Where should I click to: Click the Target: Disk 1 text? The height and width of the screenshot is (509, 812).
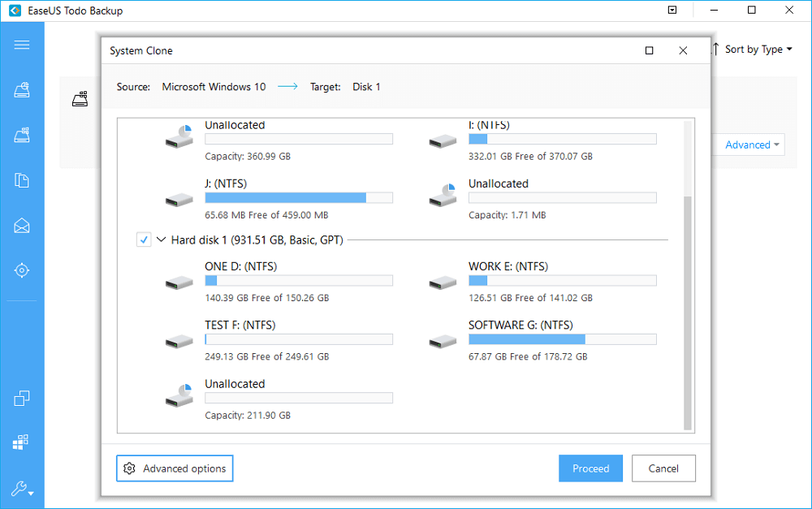(x=345, y=87)
